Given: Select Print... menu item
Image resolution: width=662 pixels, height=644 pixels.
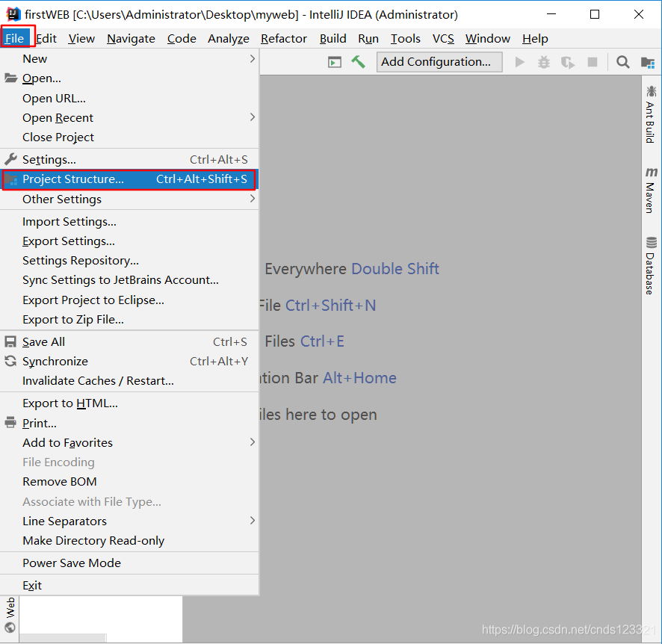Looking at the screenshot, I should click(129, 423).
